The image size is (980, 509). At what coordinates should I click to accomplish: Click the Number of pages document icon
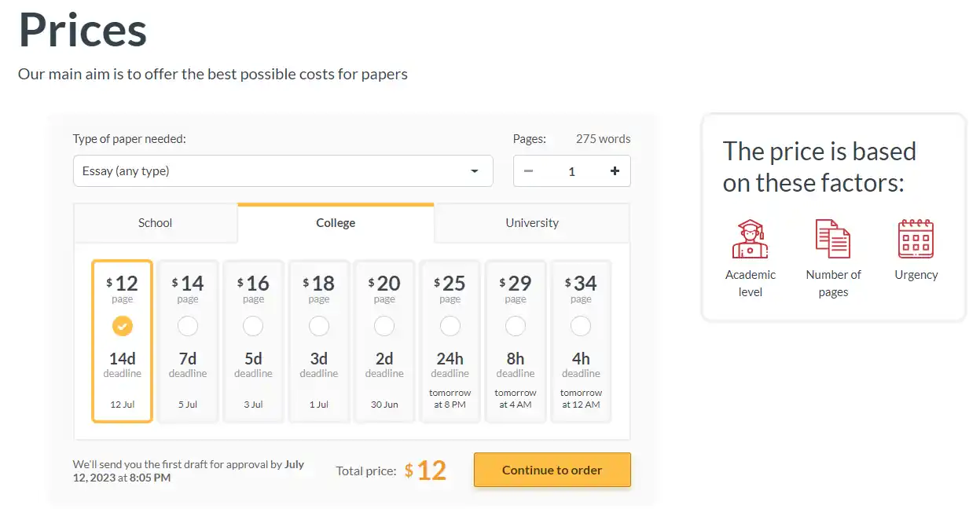[x=833, y=239]
